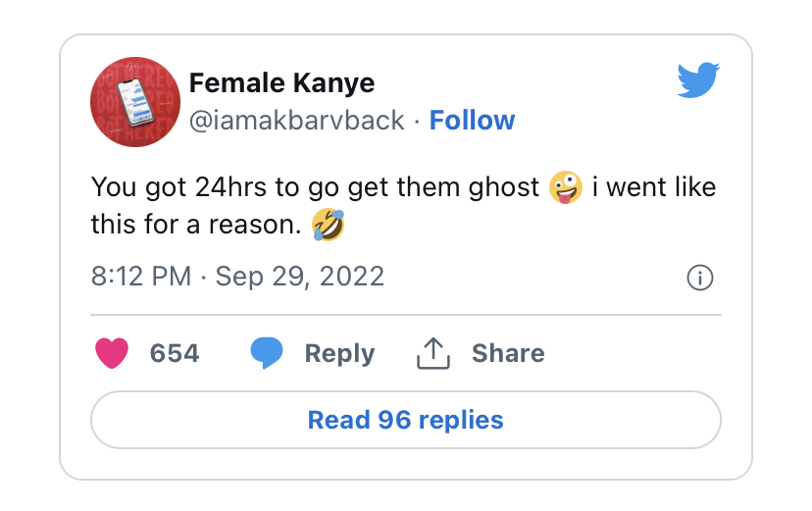
Task: Click the Follow link
Action: [472, 121]
